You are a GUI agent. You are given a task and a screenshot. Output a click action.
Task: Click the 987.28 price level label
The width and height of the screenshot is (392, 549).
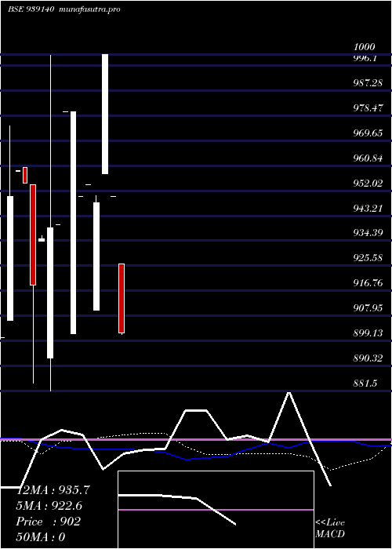coord(368,83)
